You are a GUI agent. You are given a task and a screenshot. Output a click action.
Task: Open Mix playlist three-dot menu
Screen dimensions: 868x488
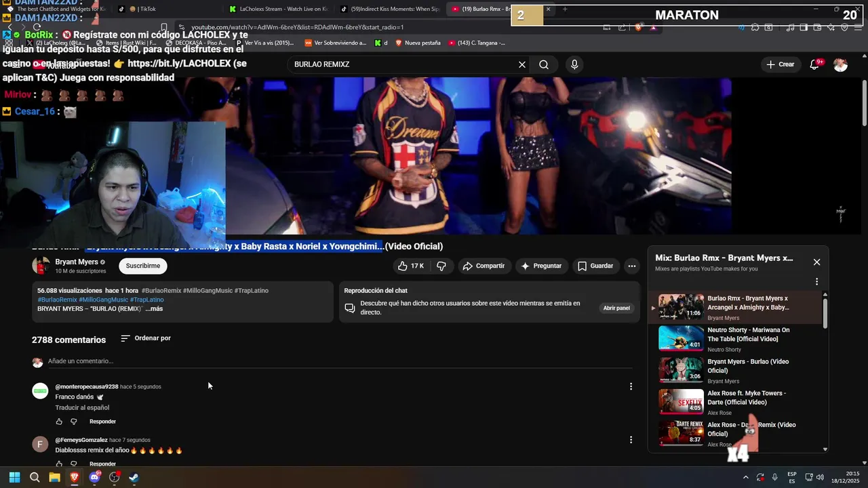click(816, 281)
